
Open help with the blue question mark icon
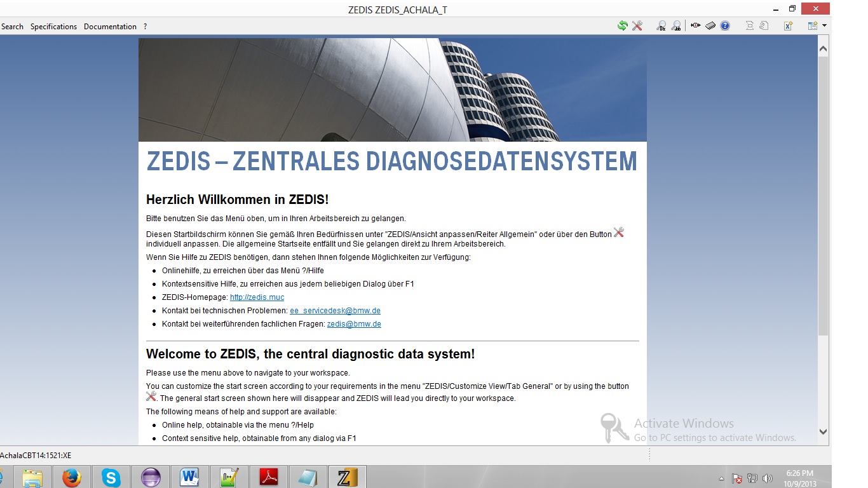click(725, 26)
